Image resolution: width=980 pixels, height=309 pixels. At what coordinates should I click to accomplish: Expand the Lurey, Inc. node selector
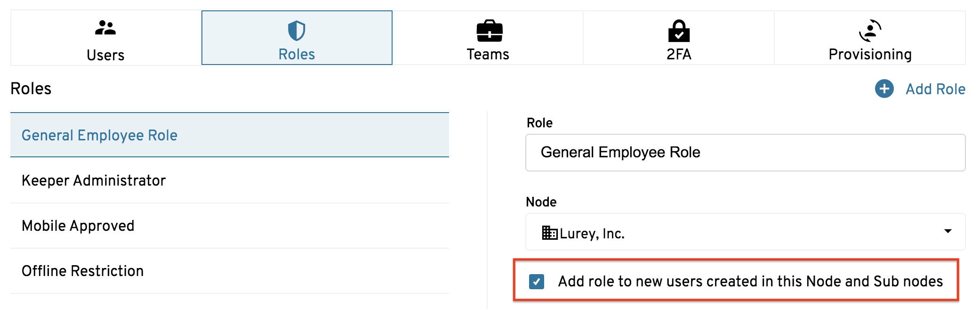(x=745, y=232)
